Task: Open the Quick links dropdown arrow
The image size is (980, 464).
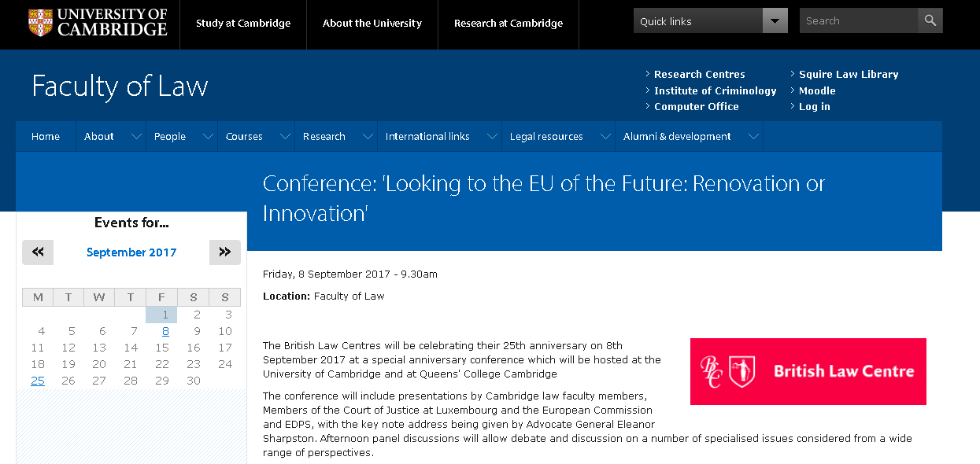Action: [x=775, y=21]
